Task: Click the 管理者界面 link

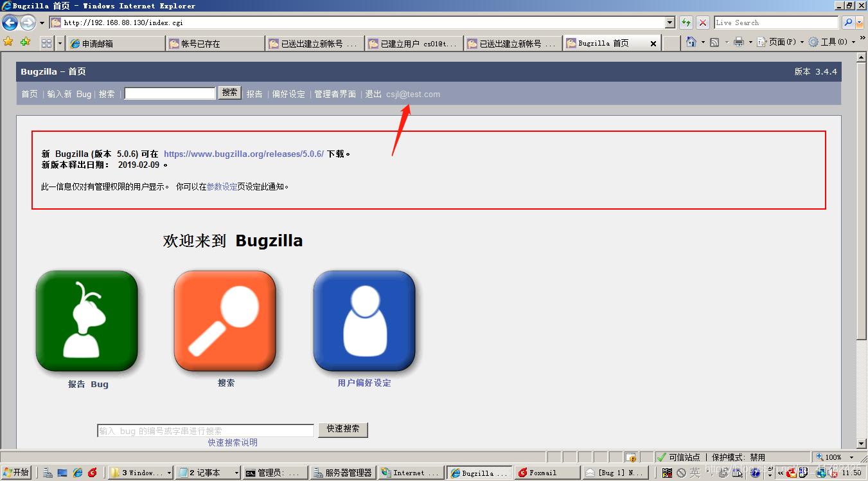Action: click(335, 94)
